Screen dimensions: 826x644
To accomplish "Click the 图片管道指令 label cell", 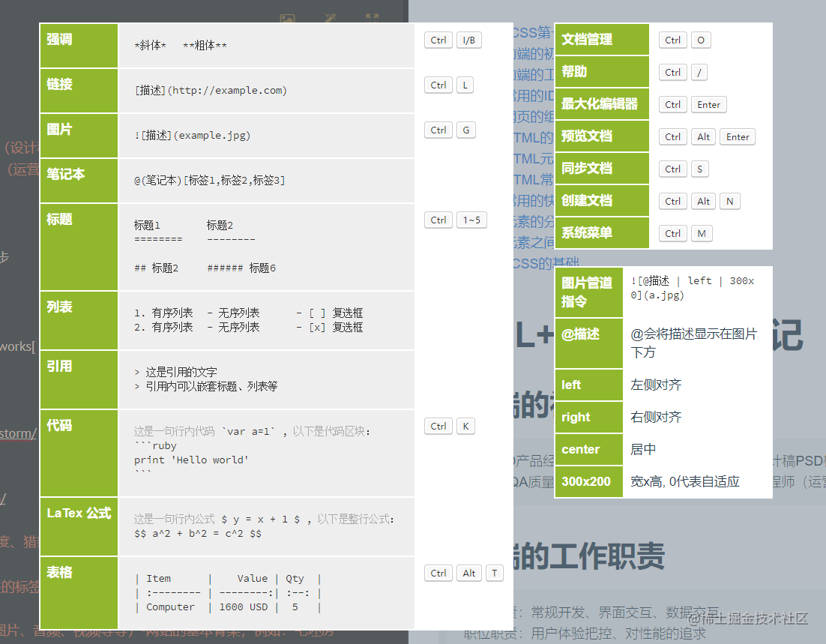I will pos(589,292).
